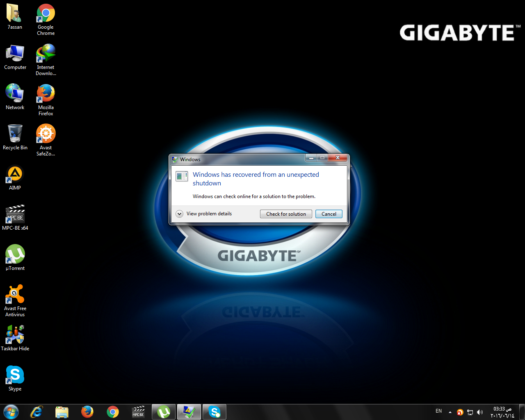Switch to µTorrent taskbar button
Viewport: 525px width, 420px height.
tap(164, 412)
